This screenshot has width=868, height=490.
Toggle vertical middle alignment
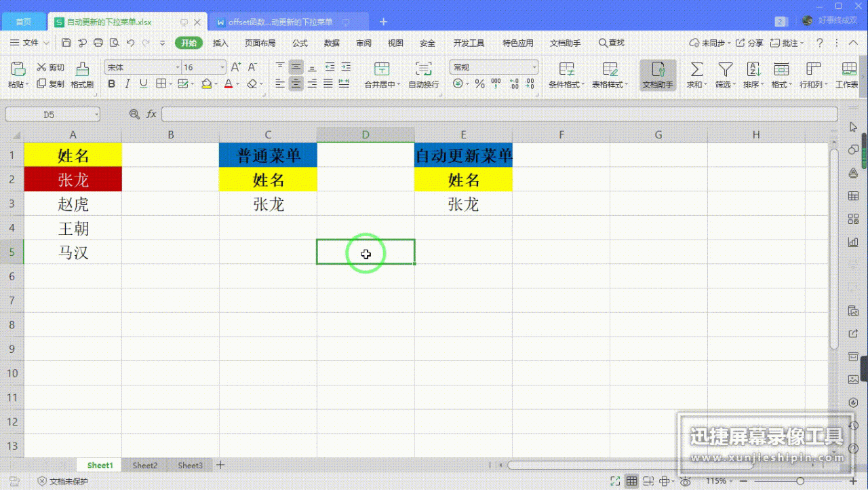tap(296, 67)
